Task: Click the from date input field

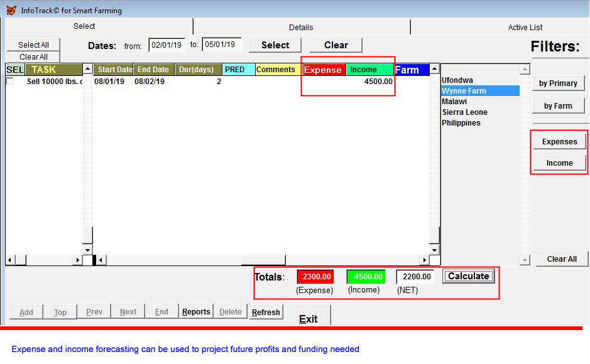Action: [167, 45]
